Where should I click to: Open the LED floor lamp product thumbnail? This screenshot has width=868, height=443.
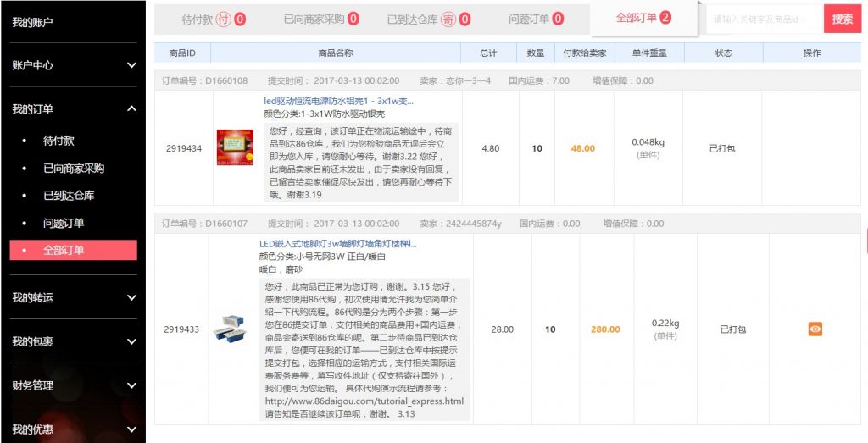230,329
